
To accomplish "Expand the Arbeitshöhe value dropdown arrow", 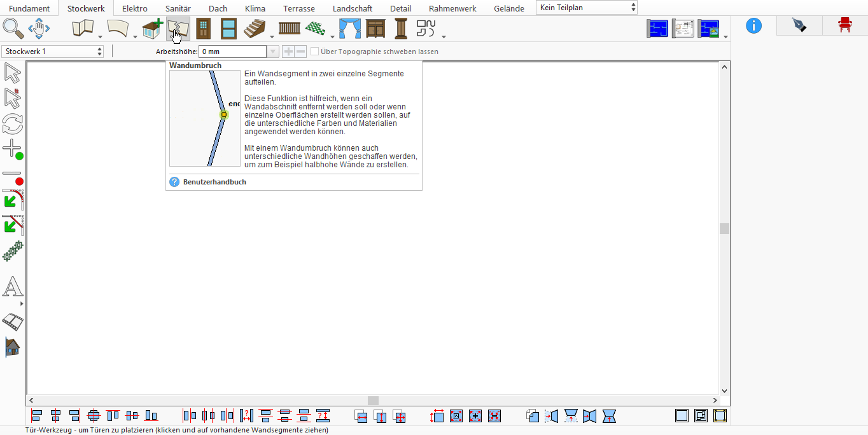I will click(273, 52).
